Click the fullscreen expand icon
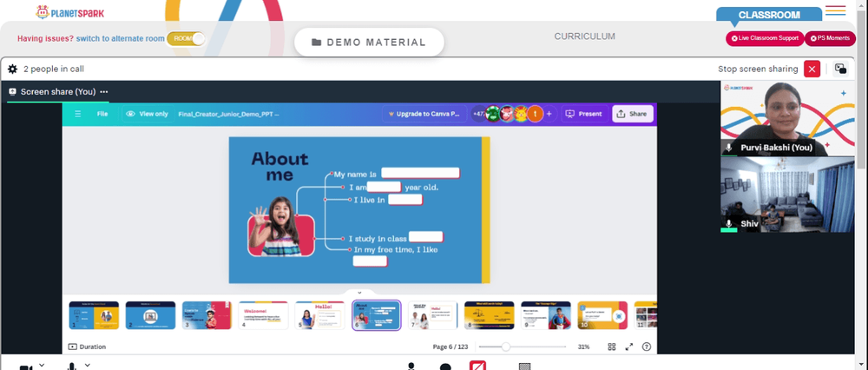 (x=628, y=347)
